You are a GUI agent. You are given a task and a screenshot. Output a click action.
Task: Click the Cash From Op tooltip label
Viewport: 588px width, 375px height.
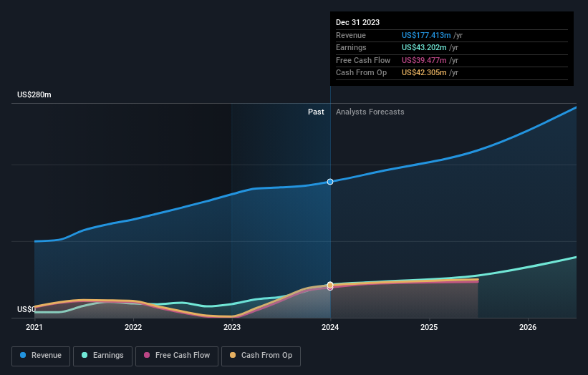tap(361, 73)
